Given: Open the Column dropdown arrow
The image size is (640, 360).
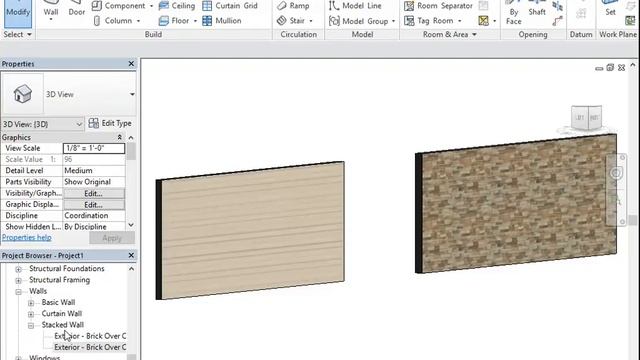Looking at the screenshot, I should click(138, 21).
